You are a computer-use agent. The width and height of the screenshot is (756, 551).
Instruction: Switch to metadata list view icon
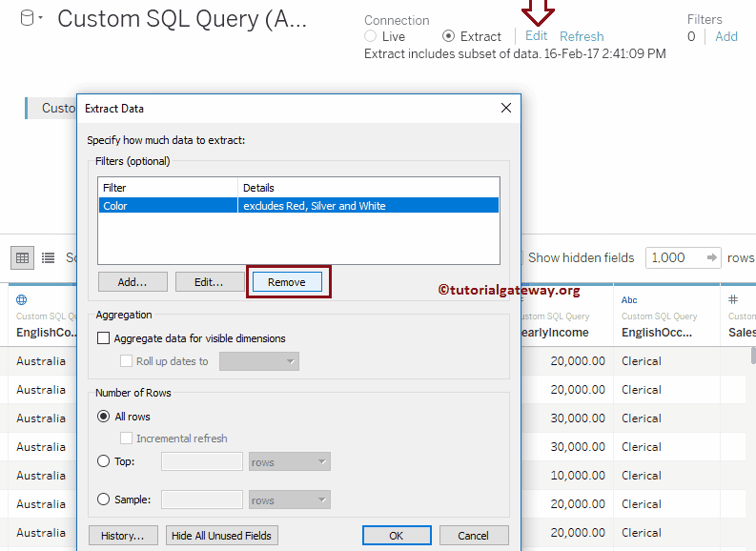pos(48,258)
